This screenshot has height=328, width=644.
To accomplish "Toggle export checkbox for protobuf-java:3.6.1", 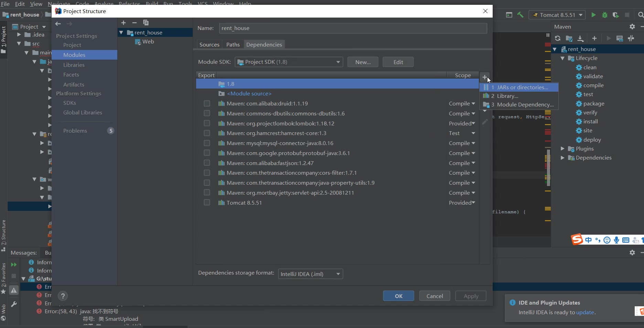I will pos(207,153).
